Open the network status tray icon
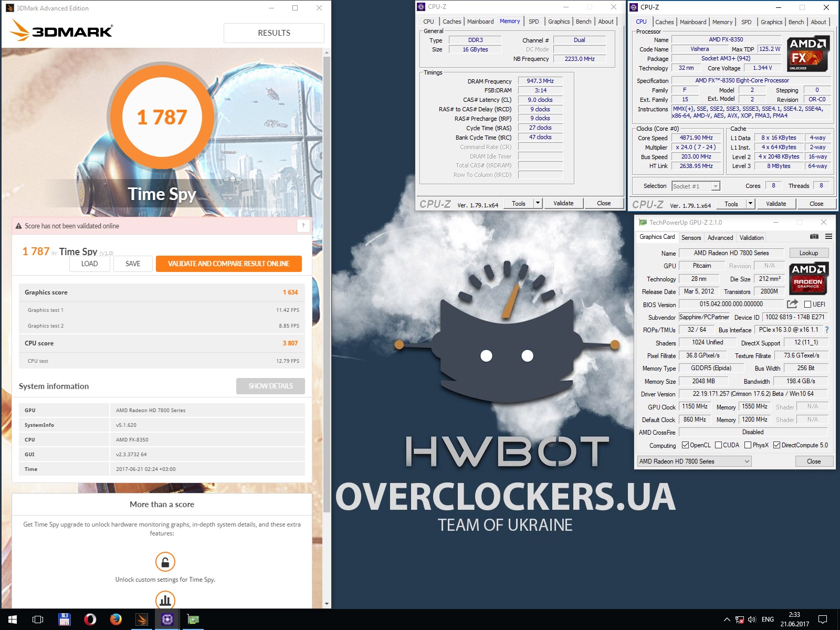 (739, 619)
